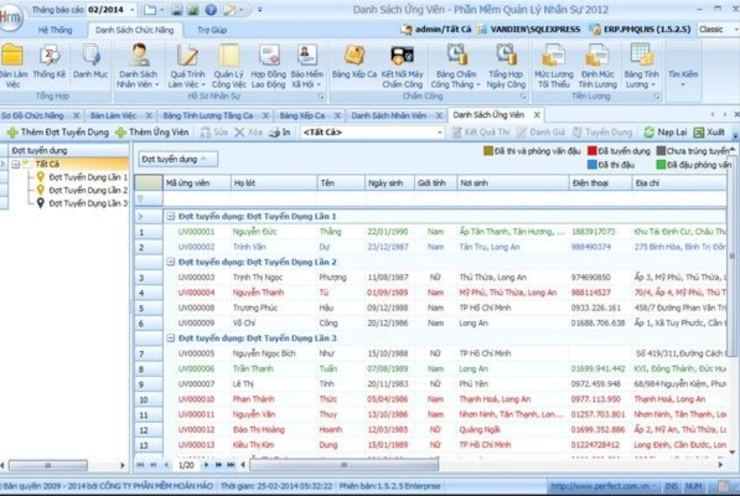
Task: Click Đợt tuyển dụng grouping column chip
Action: (x=177, y=159)
